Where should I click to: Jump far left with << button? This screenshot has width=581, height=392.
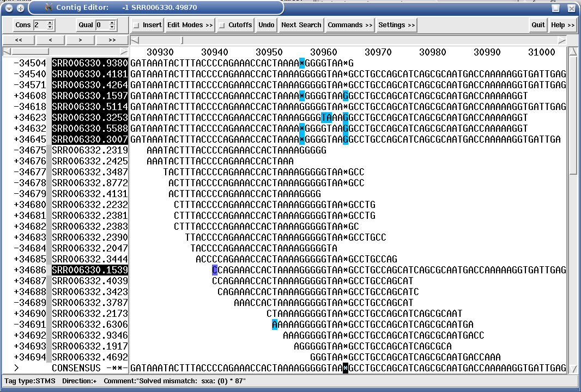click(x=19, y=40)
